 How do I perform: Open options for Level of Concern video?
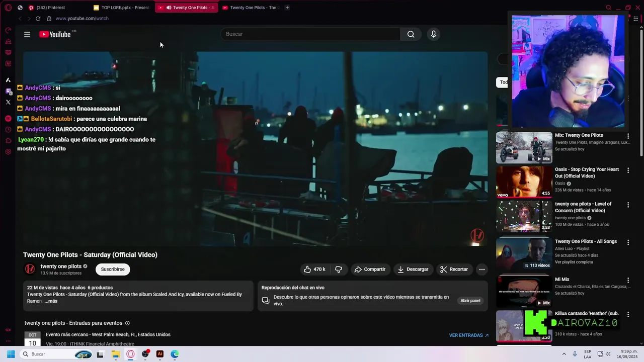628,205
